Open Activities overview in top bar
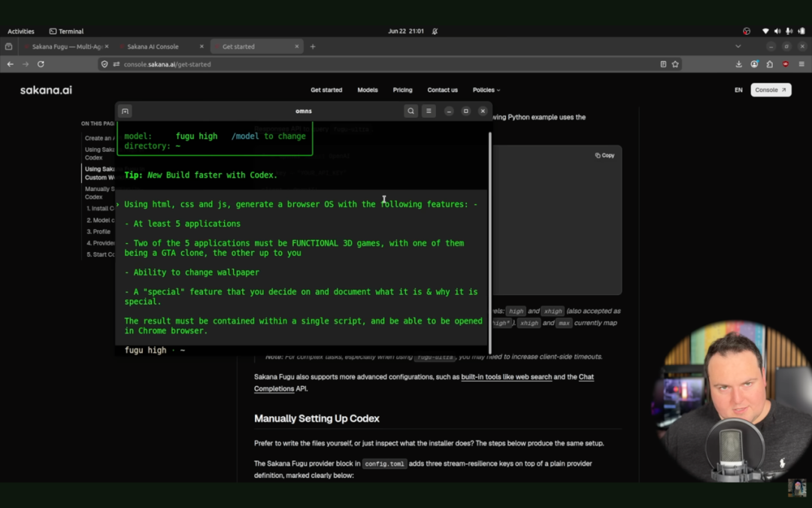This screenshot has width=812, height=508. coord(21,31)
